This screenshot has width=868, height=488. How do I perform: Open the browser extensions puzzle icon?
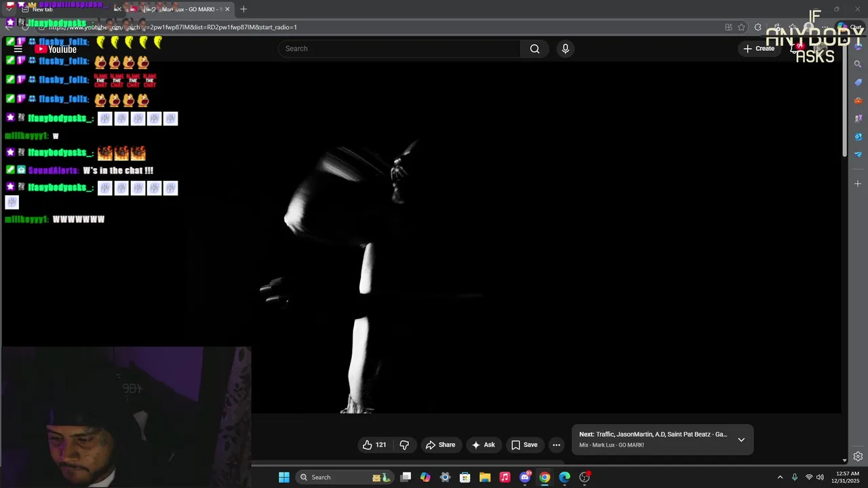point(757,27)
